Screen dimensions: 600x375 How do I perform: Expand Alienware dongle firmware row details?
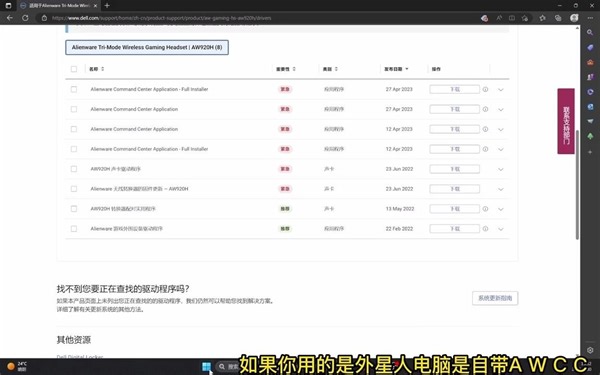click(501, 189)
